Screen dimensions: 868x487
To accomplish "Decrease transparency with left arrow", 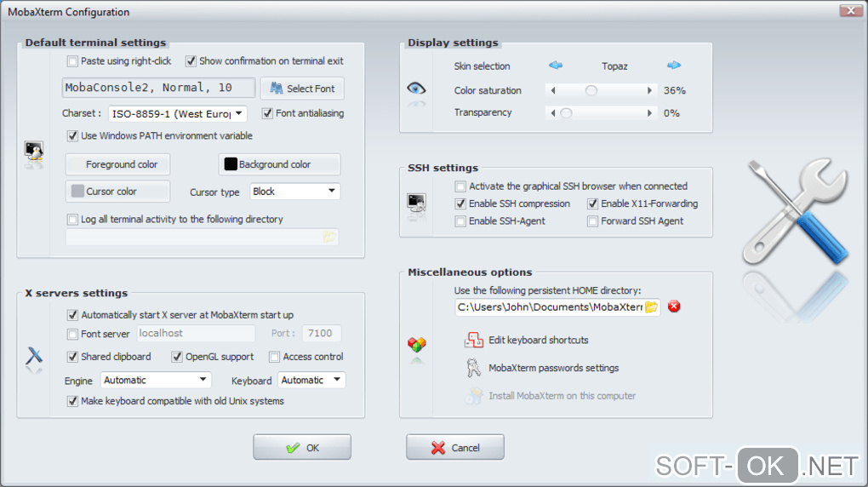I will 552,113.
